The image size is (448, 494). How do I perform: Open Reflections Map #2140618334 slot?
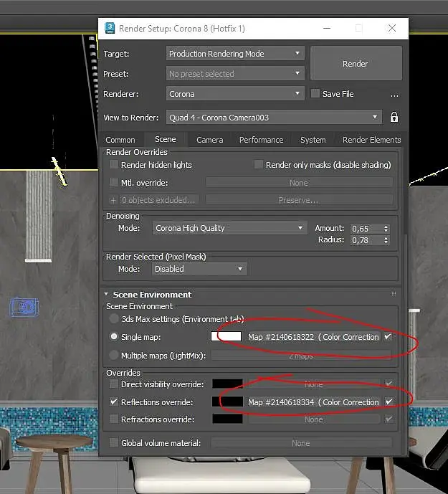click(314, 402)
